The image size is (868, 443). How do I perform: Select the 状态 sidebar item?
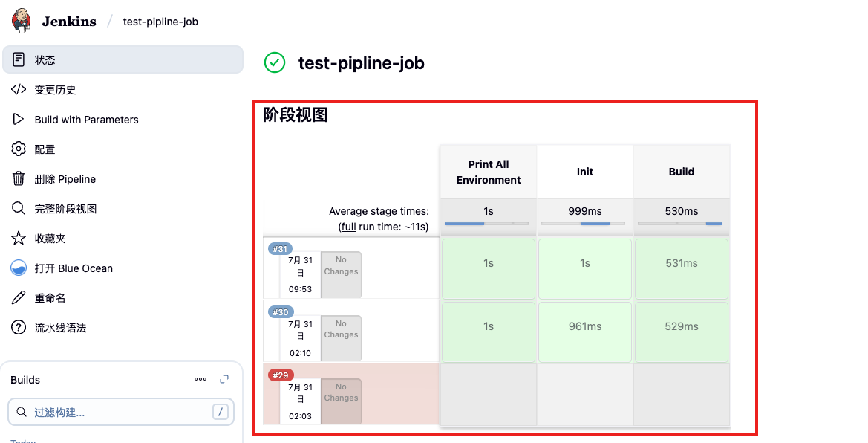tap(123, 60)
